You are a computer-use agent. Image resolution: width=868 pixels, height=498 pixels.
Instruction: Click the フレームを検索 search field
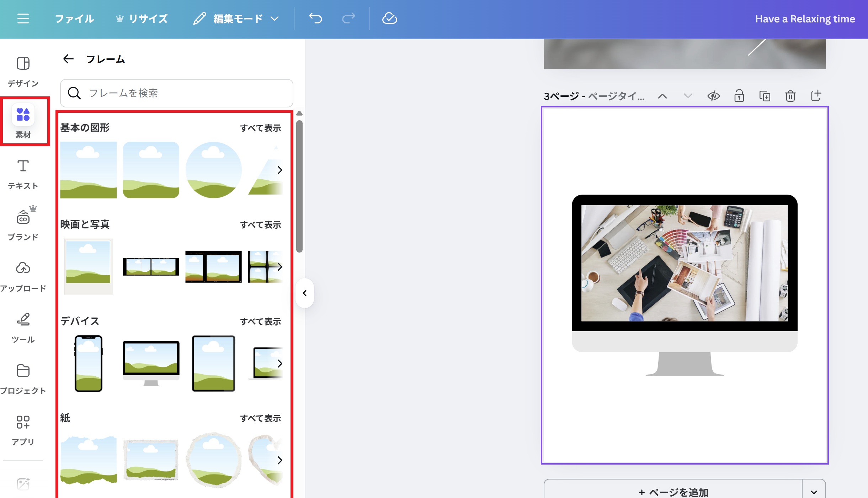[x=177, y=93]
